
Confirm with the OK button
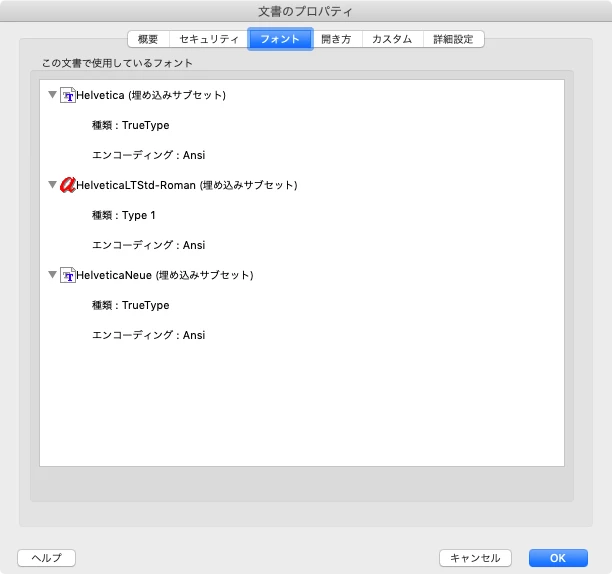[x=558, y=558]
